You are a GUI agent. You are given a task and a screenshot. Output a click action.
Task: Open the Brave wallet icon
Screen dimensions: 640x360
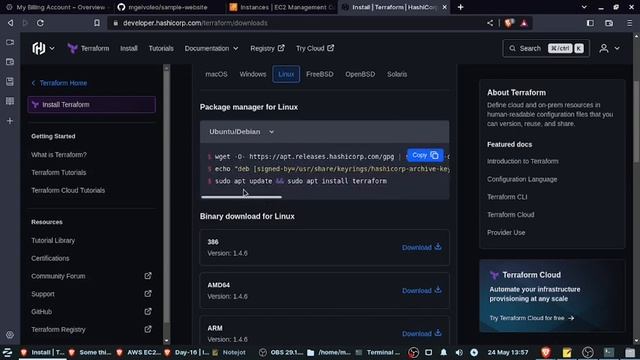(x=609, y=23)
